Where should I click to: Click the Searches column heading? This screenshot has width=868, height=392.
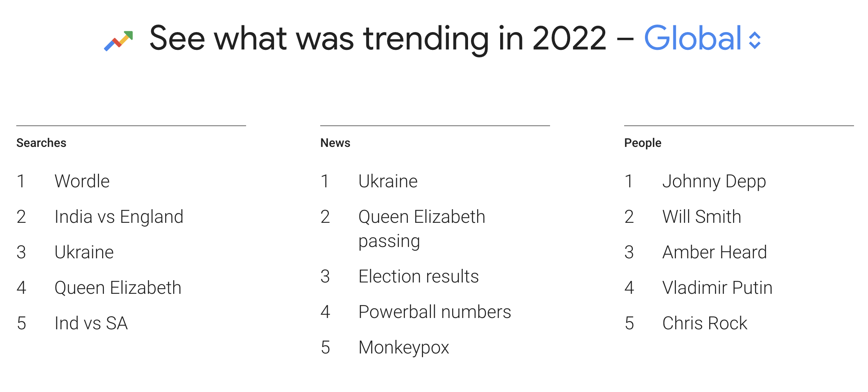(41, 143)
